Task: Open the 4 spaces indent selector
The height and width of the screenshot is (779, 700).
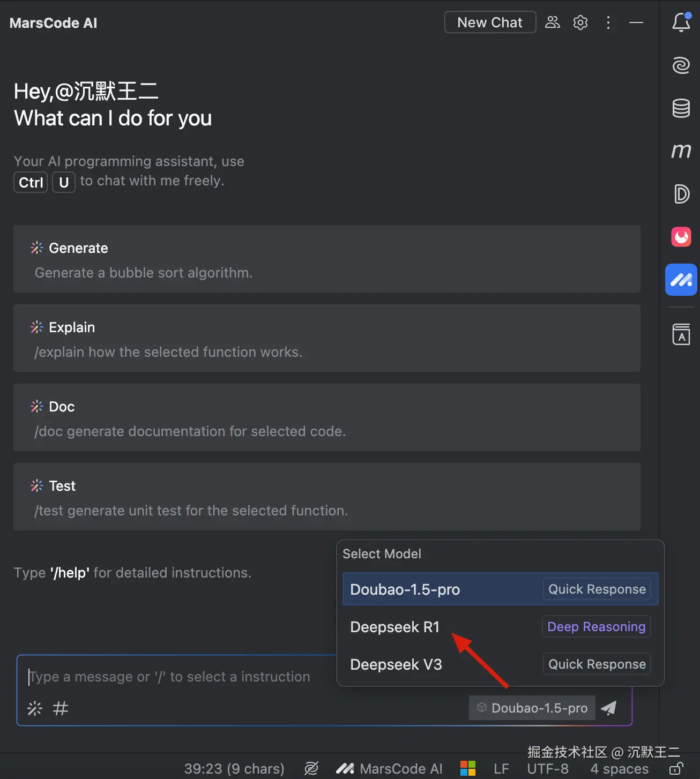Action: click(x=620, y=769)
